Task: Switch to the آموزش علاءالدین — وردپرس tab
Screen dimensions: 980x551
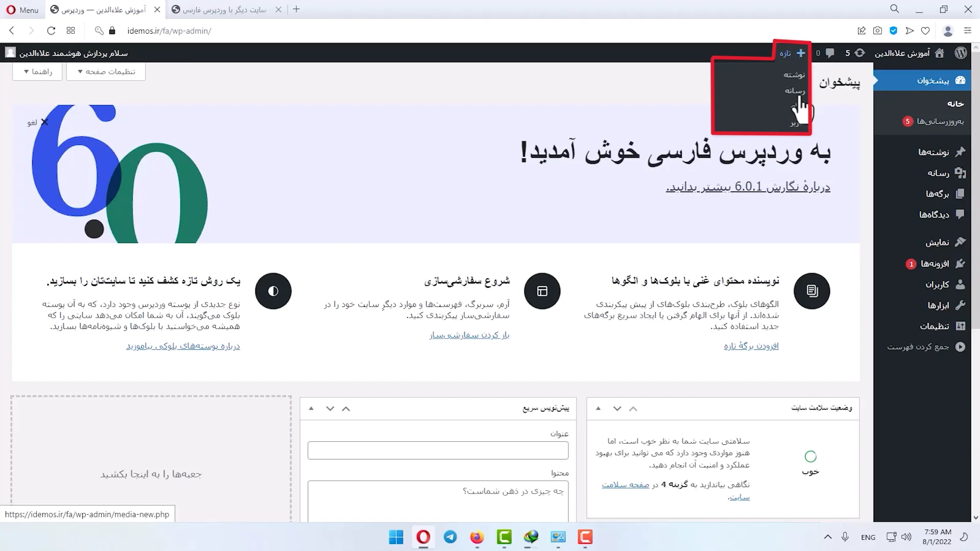Action: (105, 10)
